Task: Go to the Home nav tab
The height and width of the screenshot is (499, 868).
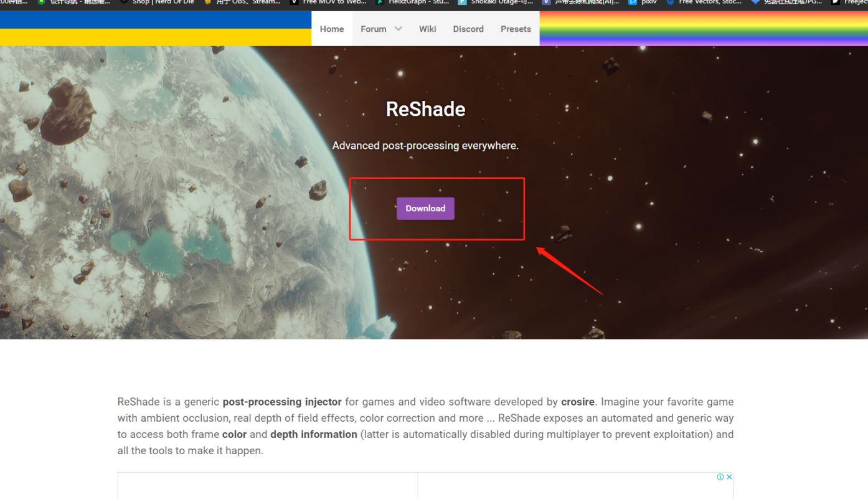Action: pyautogui.click(x=332, y=29)
